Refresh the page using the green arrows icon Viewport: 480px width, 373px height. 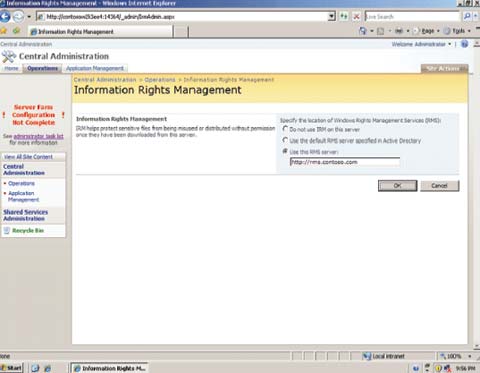click(x=344, y=16)
